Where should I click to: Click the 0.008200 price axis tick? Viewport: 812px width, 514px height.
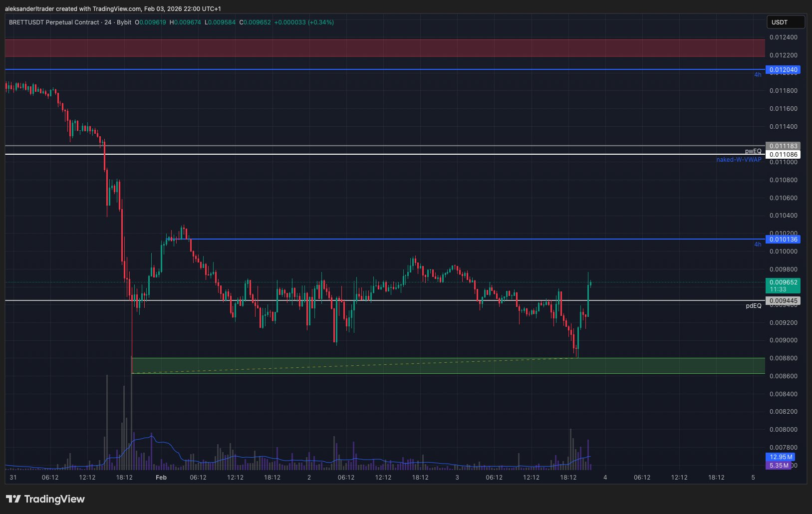click(783, 412)
